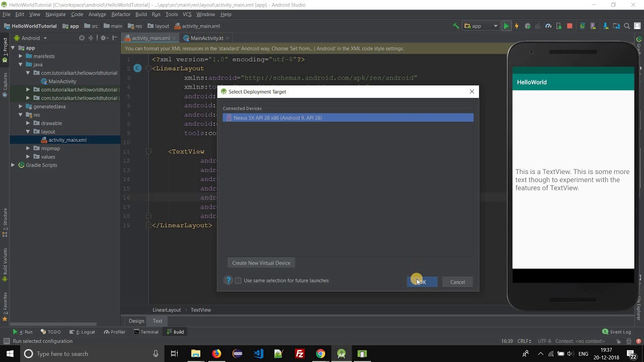The width and height of the screenshot is (644, 362).
Task: Close the Select Deployment Target dialog
Action: pyautogui.click(x=471, y=92)
